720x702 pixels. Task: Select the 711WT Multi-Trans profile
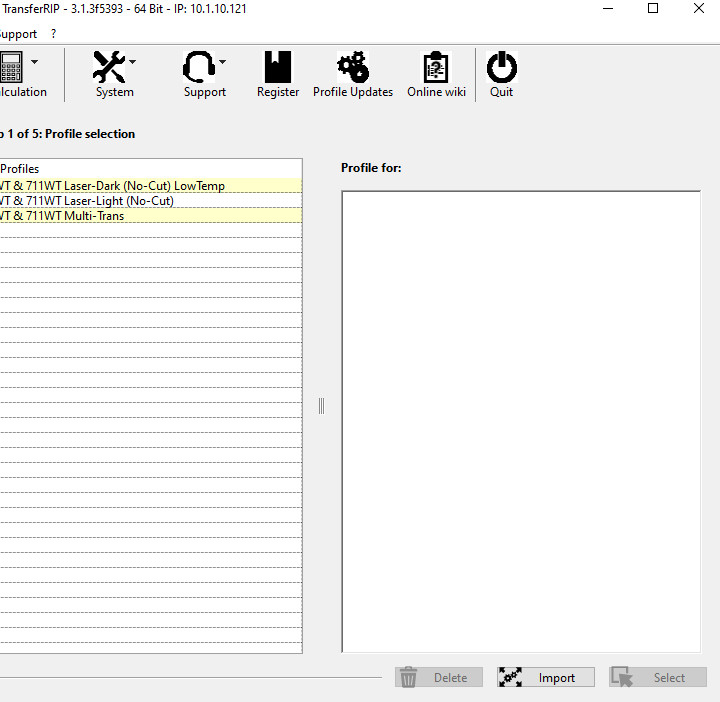coord(151,216)
